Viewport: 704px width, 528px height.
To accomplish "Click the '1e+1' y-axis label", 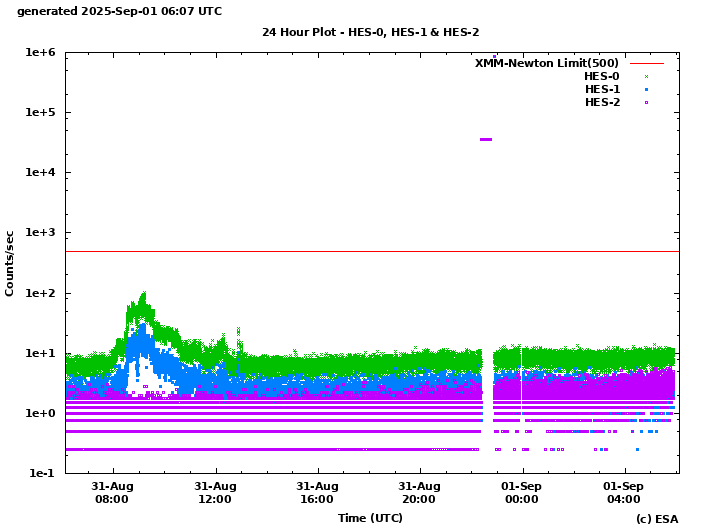I will coord(40,353).
